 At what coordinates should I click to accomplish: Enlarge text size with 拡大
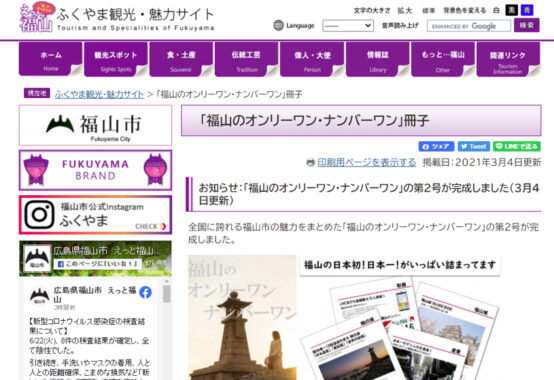click(x=405, y=11)
